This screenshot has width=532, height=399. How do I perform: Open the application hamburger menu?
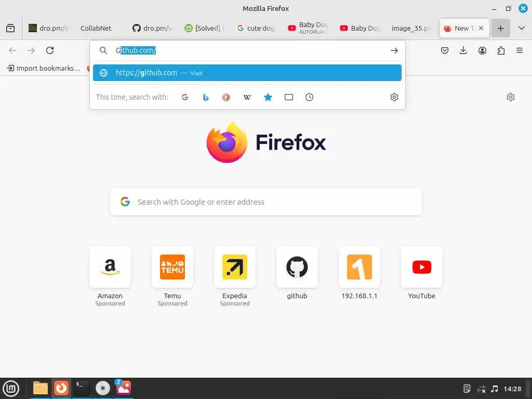[x=520, y=50]
